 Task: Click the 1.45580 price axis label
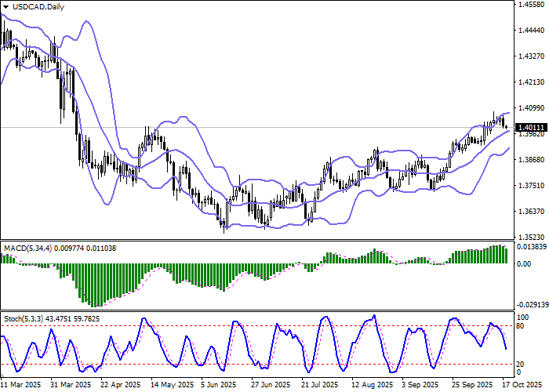pyautogui.click(x=532, y=5)
